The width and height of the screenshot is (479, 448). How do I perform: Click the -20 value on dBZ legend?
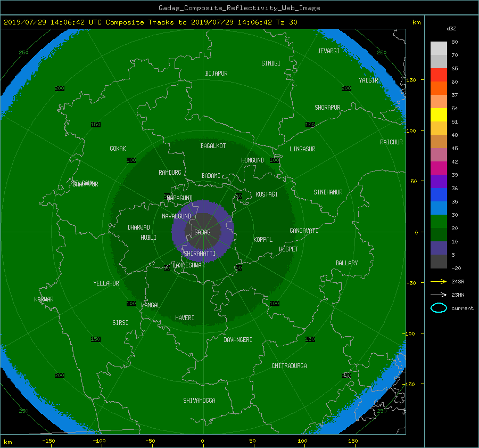pos(456,268)
